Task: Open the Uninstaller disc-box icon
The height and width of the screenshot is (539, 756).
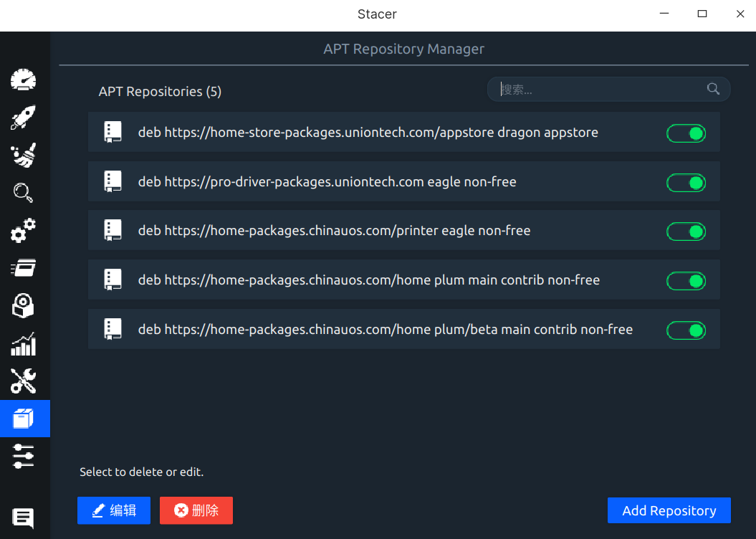Action: click(23, 306)
